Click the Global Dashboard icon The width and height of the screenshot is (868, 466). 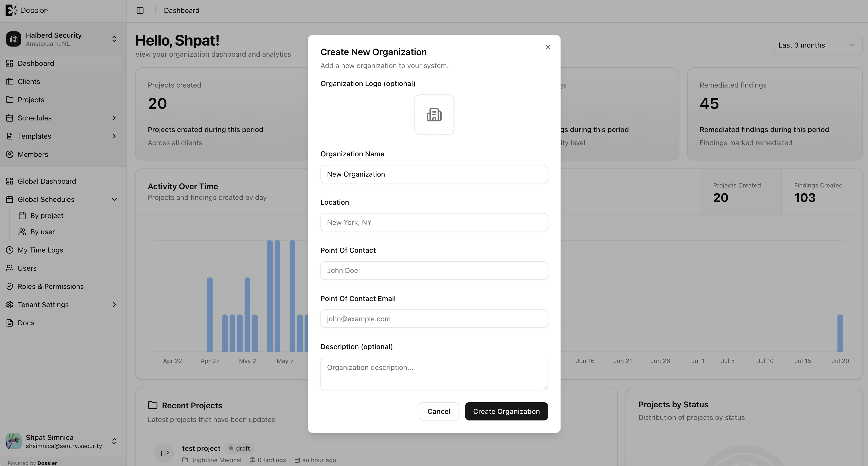pyautogui.click(x=10, y=181)
